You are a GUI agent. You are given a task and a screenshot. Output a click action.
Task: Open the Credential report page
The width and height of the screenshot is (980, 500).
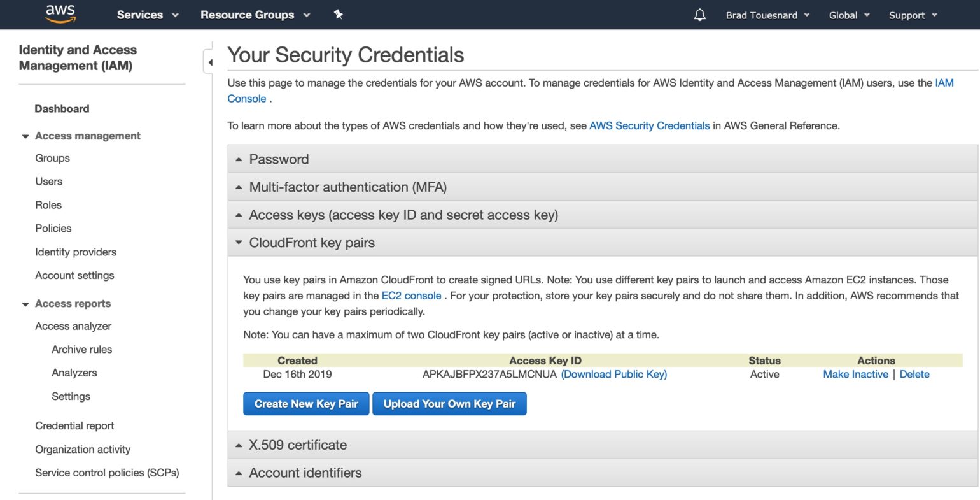[74, 426]
